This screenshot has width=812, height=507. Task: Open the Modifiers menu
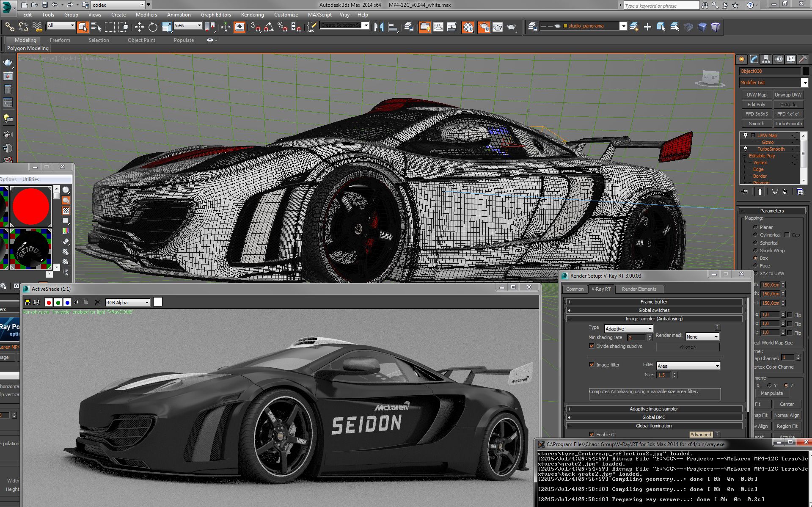tap(146, 15)
